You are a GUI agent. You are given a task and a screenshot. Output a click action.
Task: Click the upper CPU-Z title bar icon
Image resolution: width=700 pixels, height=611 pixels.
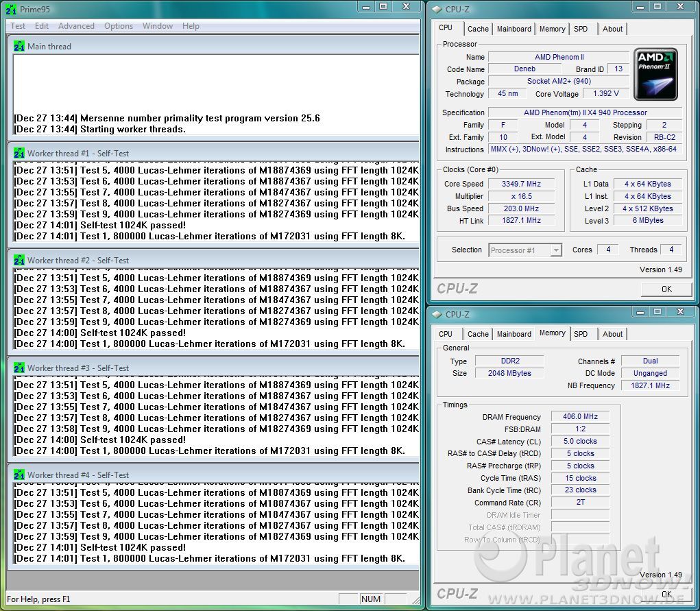pos(437,9)
